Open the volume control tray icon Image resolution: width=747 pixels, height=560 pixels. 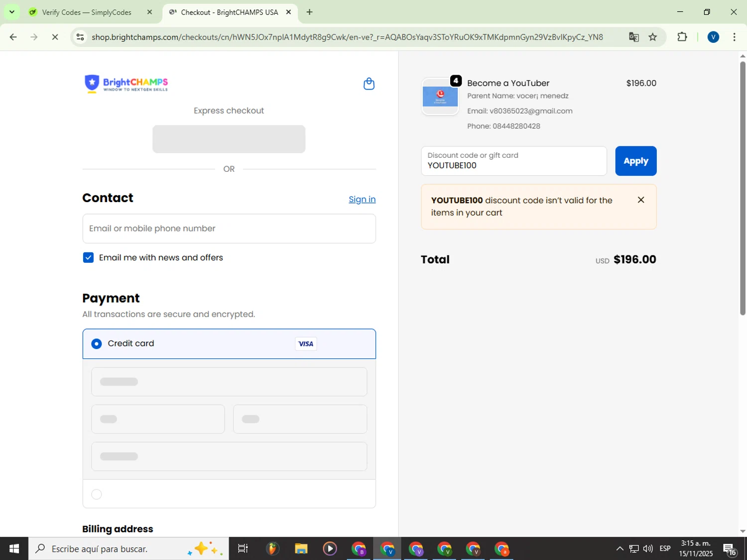648,549
